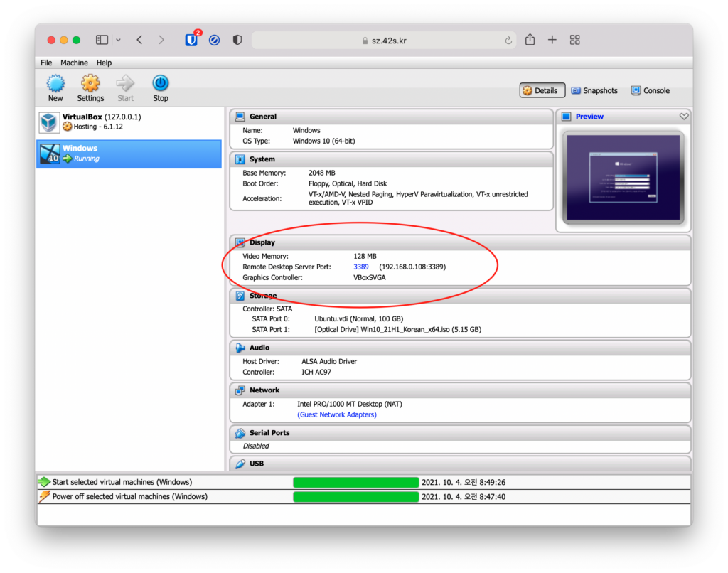The image size is (728, 573).
Task: Stop the virtual machine with the power icon
Action: point(160,83)
